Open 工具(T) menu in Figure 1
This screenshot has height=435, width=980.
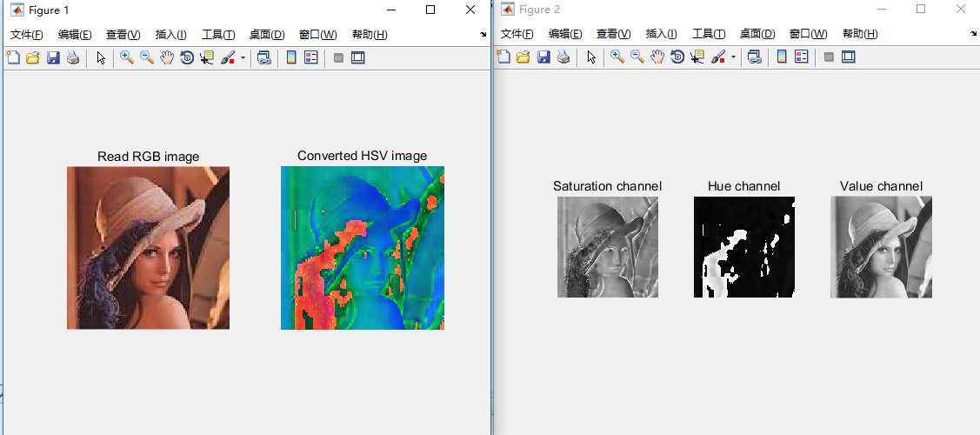[218, 35]
